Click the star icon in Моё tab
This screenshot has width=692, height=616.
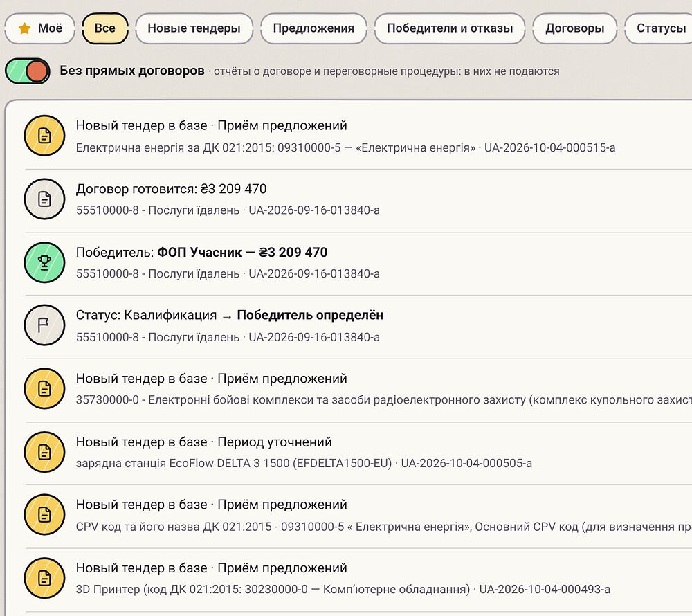25,28
